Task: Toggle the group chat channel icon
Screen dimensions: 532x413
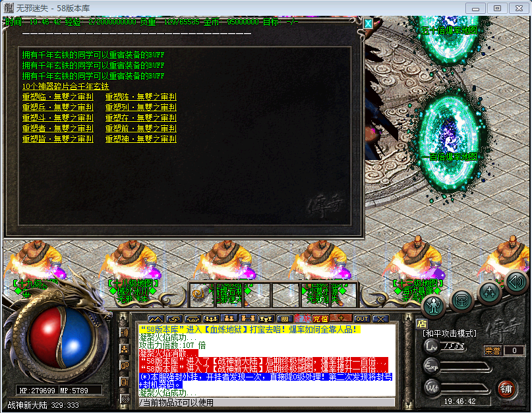Action: (x=124, y=349)
